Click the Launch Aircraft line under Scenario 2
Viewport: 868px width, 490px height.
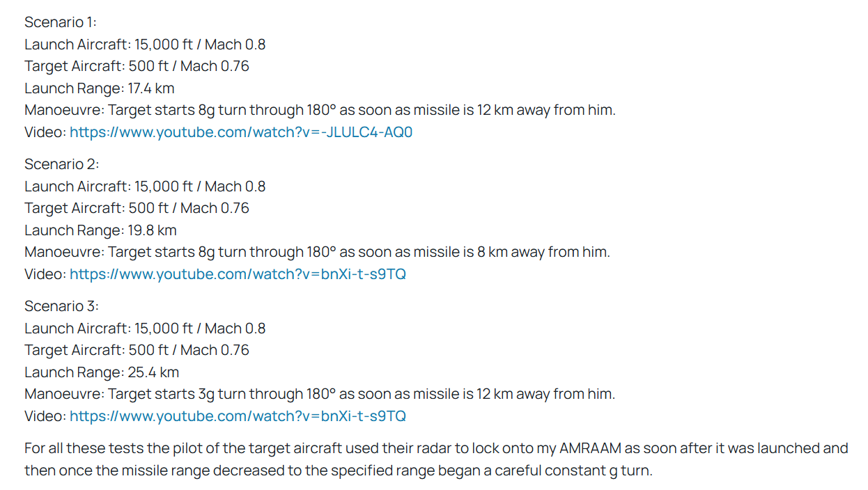pyautogui.click(x=145, y=187)
